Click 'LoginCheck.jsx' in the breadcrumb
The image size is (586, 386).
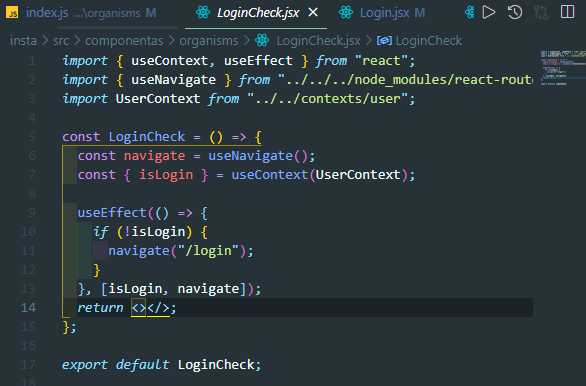click(318, 40)
